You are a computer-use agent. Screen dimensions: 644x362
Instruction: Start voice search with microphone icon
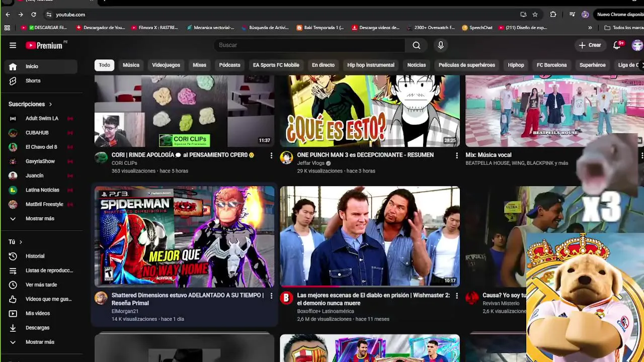[441, 45]
